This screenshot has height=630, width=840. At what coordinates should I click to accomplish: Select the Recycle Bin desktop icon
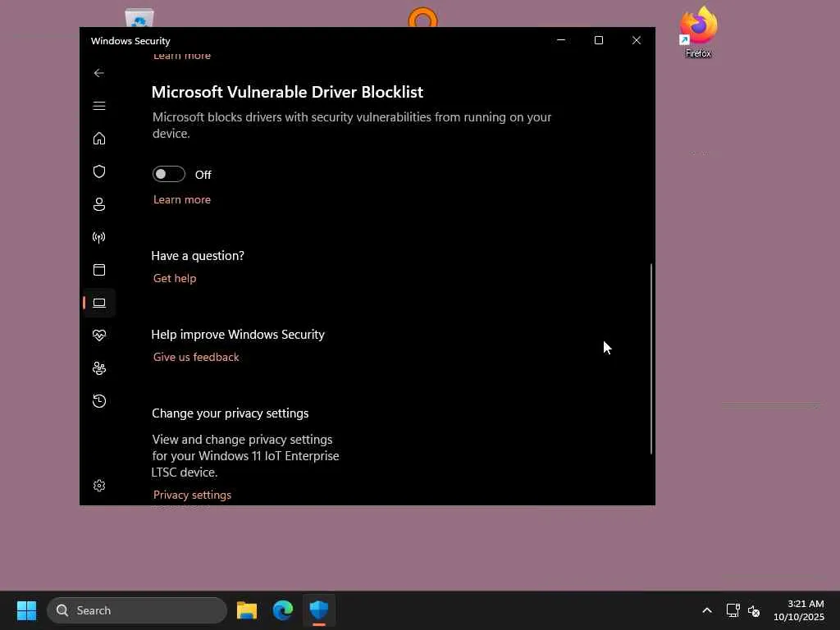[x=139, y=18]
